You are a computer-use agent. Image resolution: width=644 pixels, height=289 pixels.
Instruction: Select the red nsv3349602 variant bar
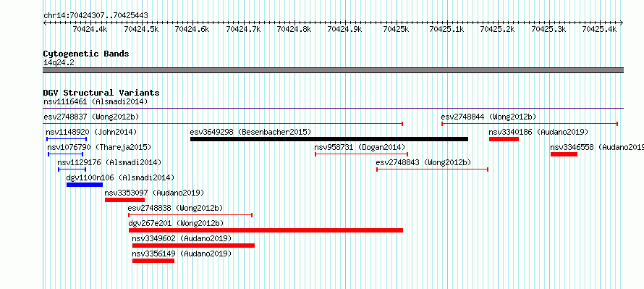pyautogui.click(x=193, y=246)
